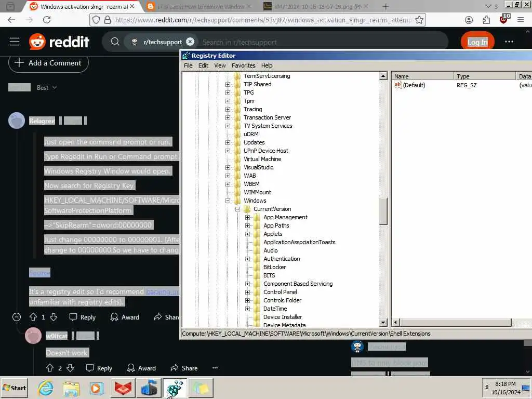The height and width of the screenshot is (399, 532).
Task: Reload the page with the refresh icon
Action: [47, 20]
